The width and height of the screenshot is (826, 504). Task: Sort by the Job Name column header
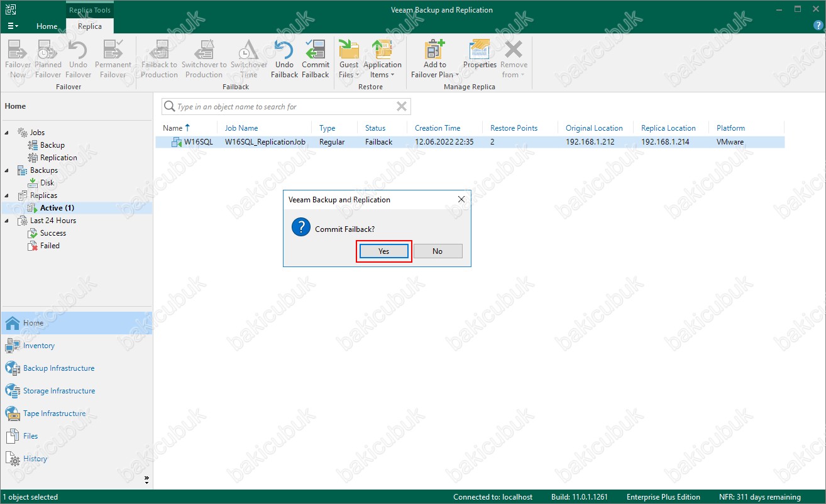tap(241, 128)
